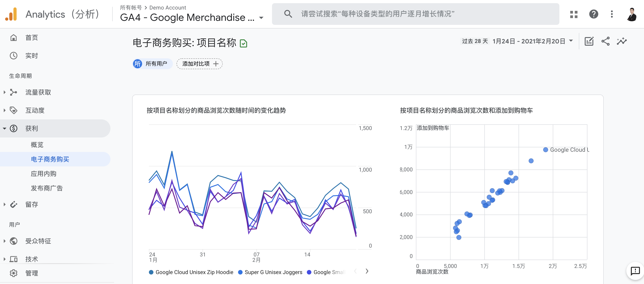The width and height of the screenshot is (644, 284).
Task: Click the 首页 home icon
Action: [14, 38]
